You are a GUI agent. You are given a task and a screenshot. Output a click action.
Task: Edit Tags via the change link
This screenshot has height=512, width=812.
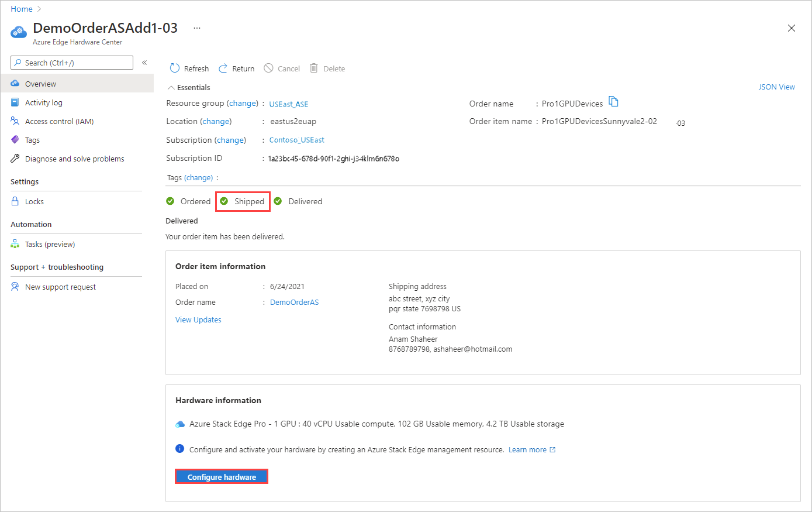pyautogui.click(x=199, y=177)
